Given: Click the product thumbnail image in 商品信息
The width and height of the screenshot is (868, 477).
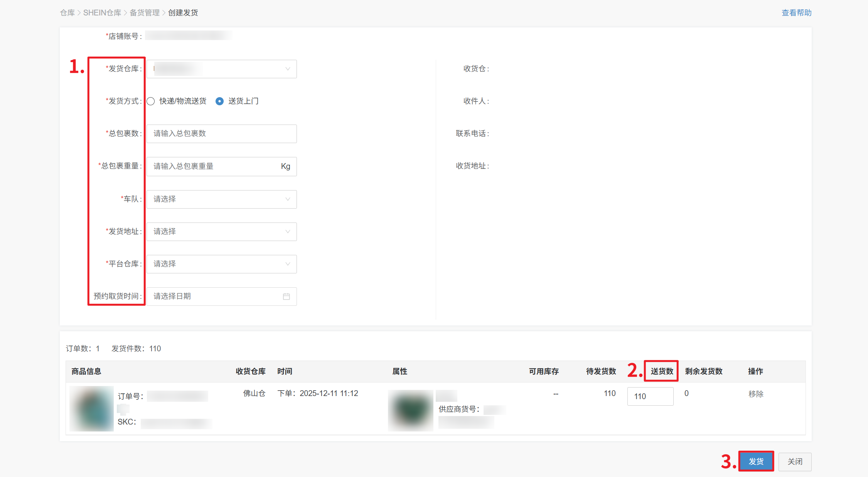Looking at the screenshot, I should coord(92,408).
